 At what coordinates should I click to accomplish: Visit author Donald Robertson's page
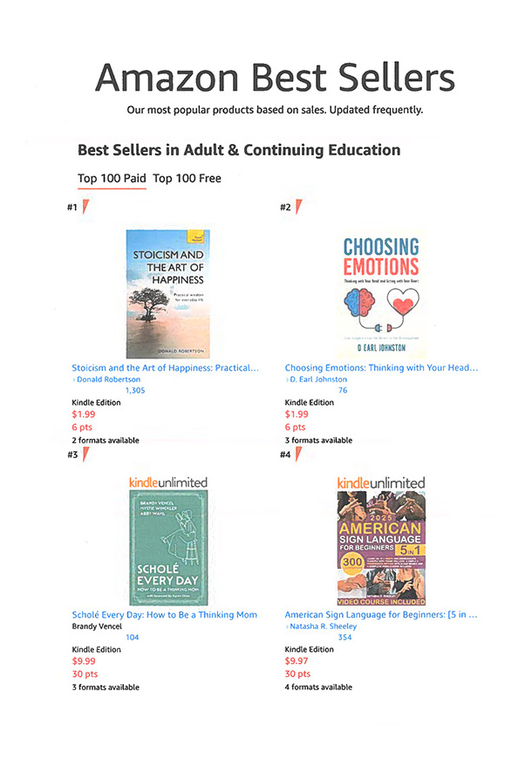[108, 380]
